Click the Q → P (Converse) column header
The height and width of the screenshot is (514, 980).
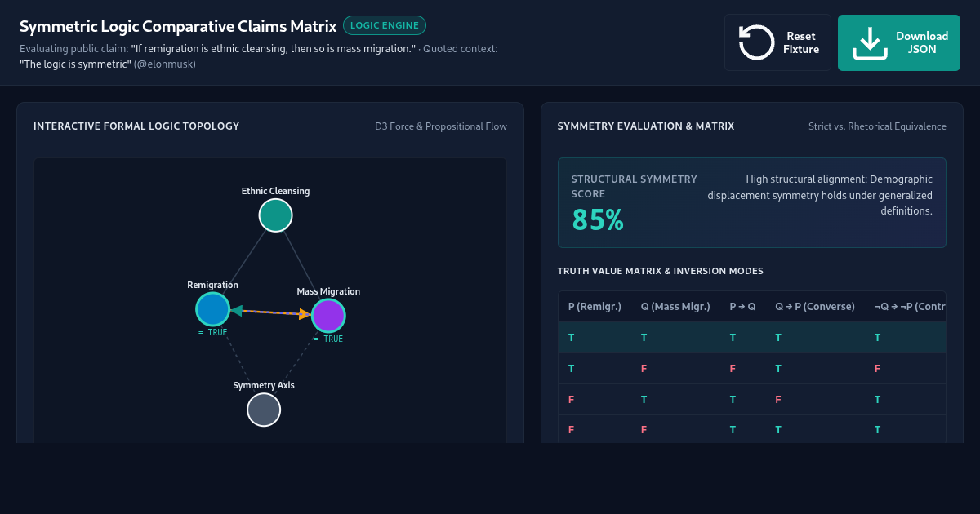[x=815, y=307]
